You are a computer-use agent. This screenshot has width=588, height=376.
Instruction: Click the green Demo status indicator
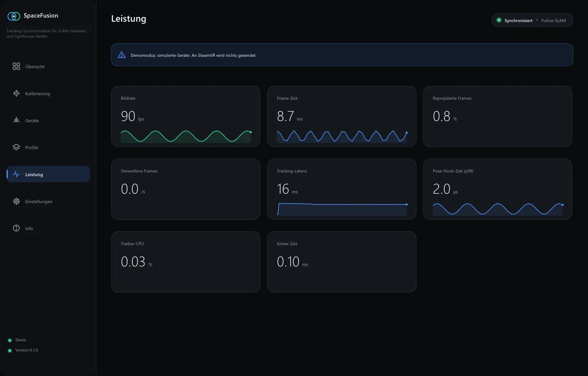10,340
